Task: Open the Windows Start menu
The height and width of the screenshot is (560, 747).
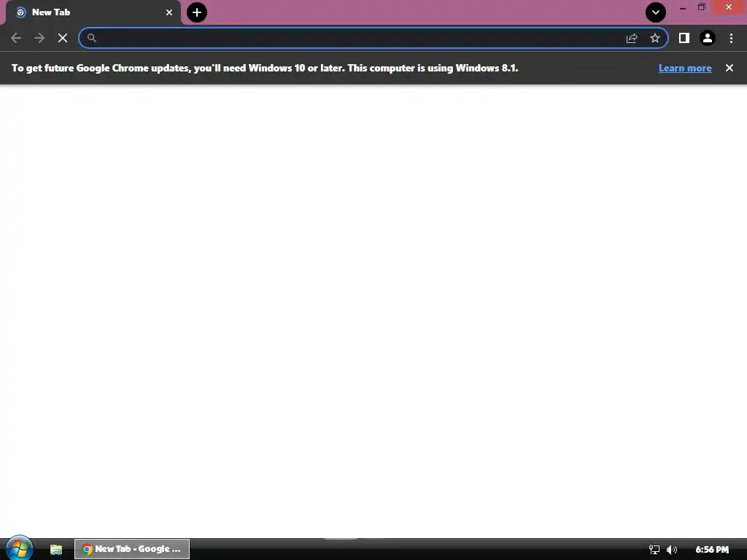Action: [x=19, y=548]
